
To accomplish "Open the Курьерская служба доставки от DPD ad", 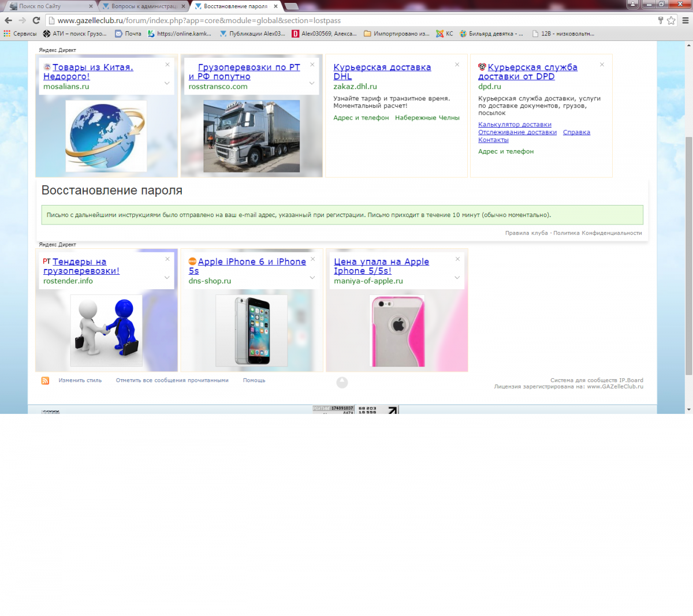I will click(x=528, y=72).
